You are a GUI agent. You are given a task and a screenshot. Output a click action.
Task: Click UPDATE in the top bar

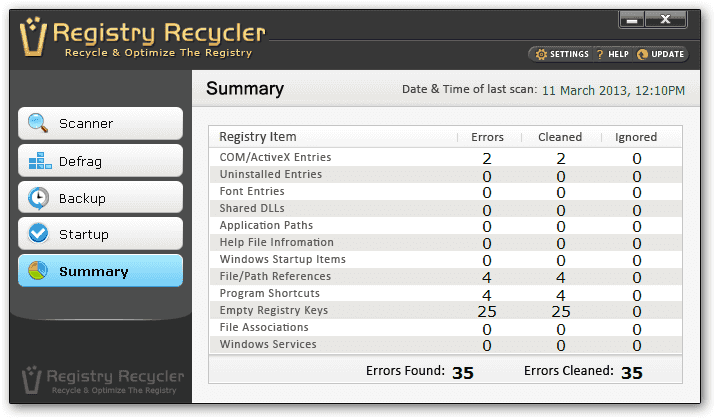(x=661, y=54)
